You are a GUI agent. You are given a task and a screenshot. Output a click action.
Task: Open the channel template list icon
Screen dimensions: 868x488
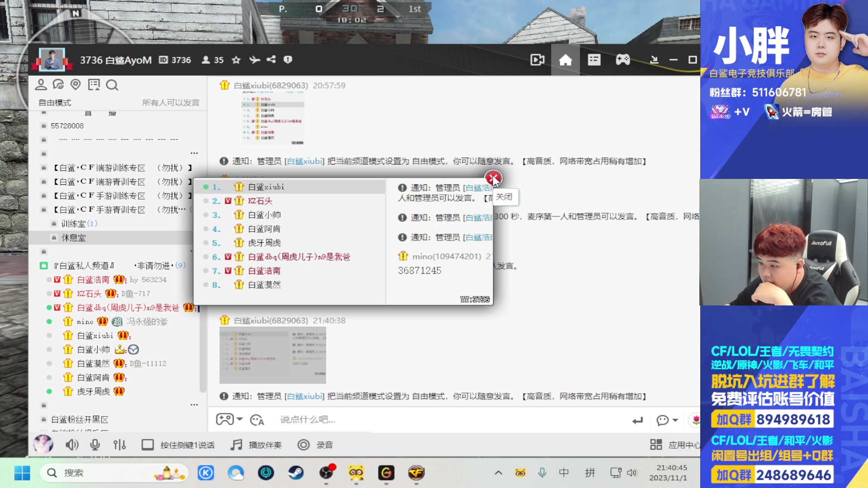594,60
